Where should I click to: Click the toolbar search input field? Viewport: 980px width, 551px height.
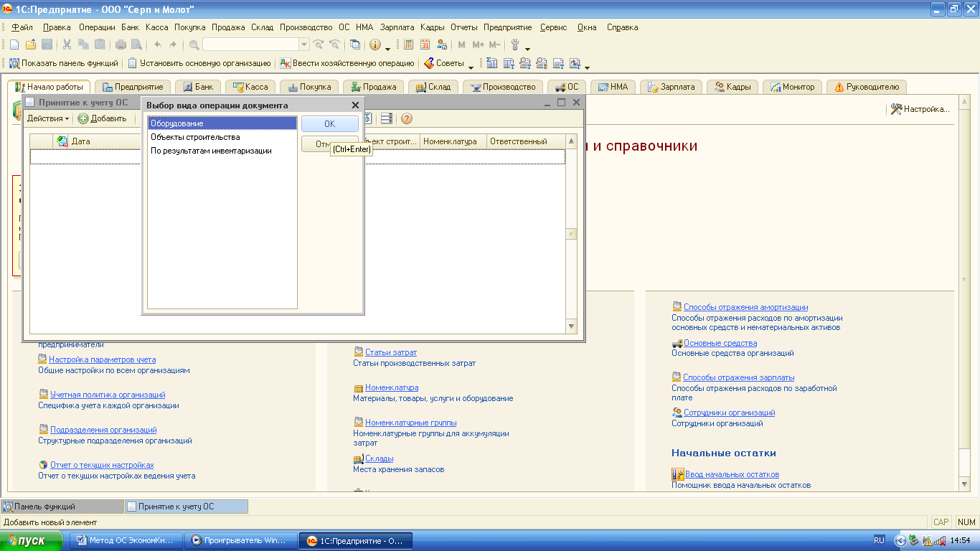pos(250,44)
